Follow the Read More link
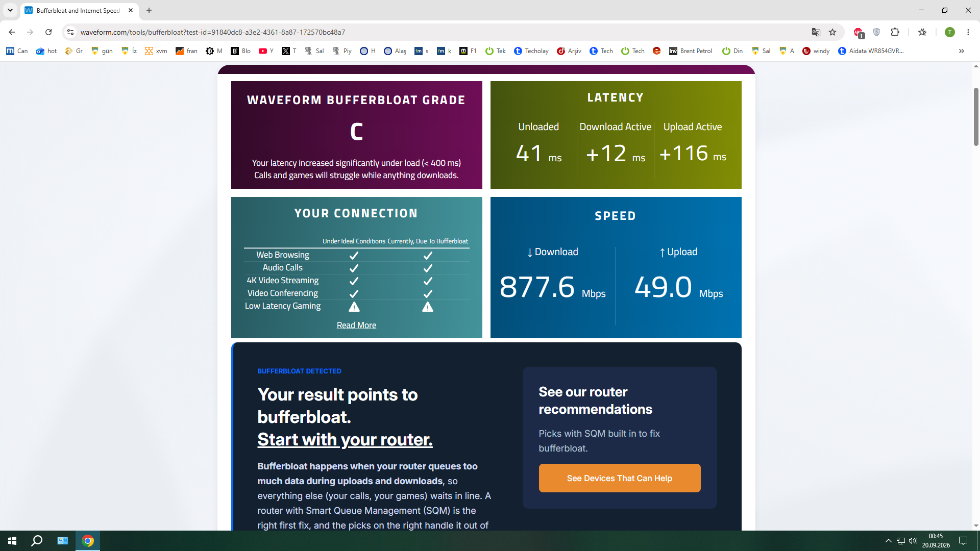This screenshot has width=980, height=551. pos(356,325)
